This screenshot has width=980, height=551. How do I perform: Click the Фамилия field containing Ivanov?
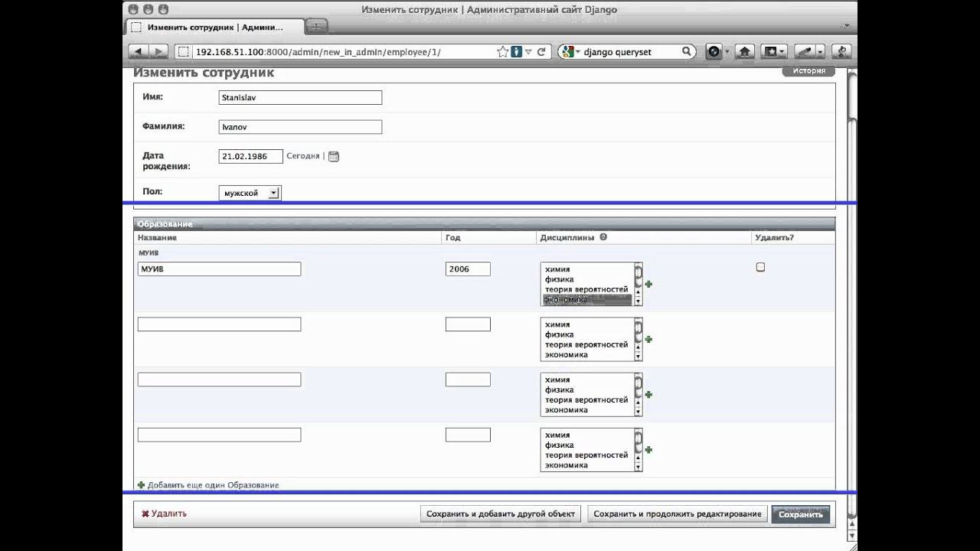(x=300, y=127)
